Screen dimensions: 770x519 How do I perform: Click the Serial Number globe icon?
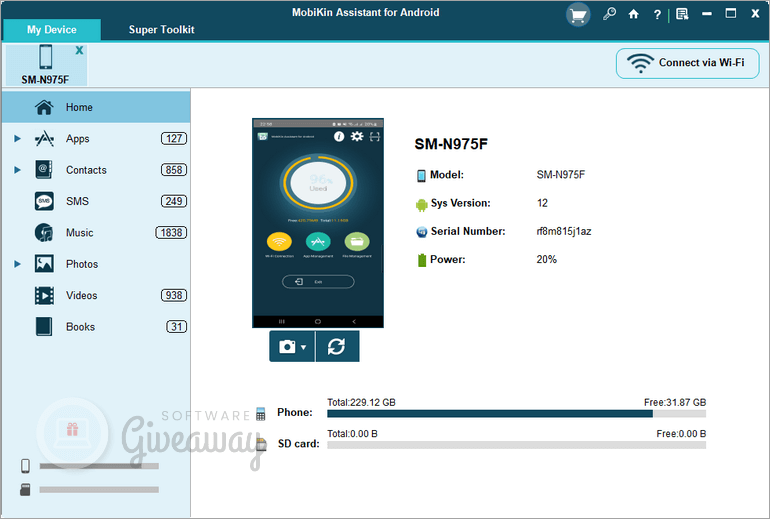tap(422, 232)
